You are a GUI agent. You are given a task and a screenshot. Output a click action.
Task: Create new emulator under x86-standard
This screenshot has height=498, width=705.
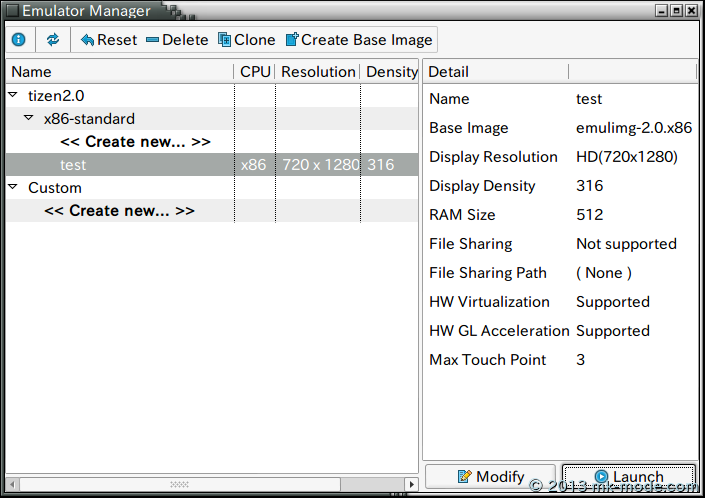coord(135,142)
